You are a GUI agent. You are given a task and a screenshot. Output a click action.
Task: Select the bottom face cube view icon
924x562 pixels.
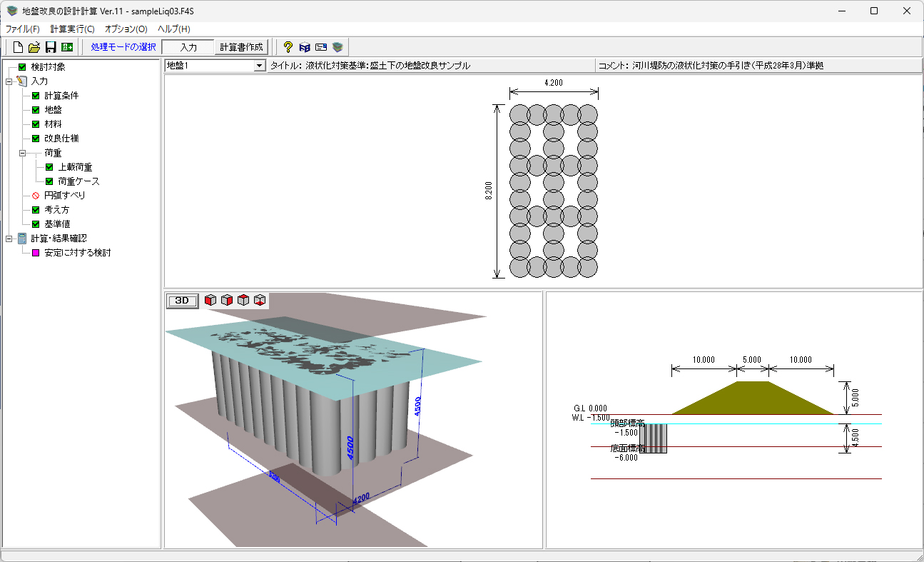(260, 300)
